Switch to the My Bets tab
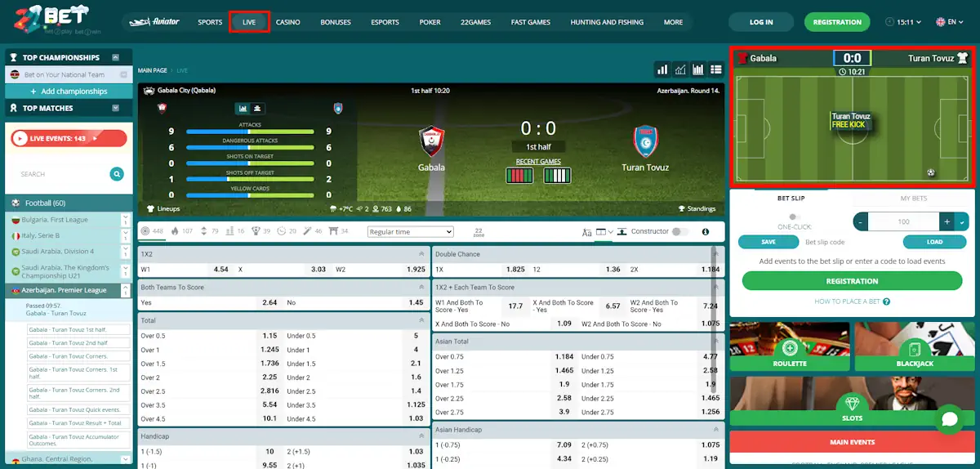The height and width of the screenshot is (469, 980). coord(914,199)
